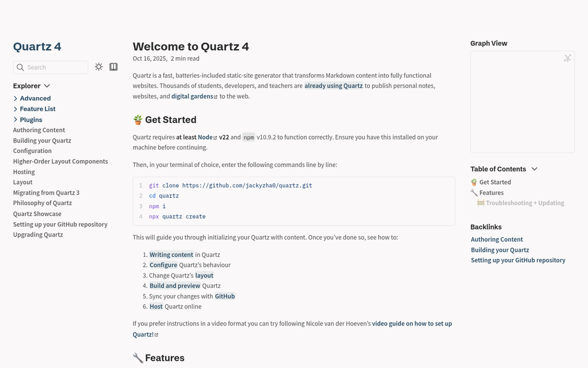The width and height of the screenshot is (588, 368).
Task: Click the magnifier icon in the search bar
Action: tap(20, 67)
